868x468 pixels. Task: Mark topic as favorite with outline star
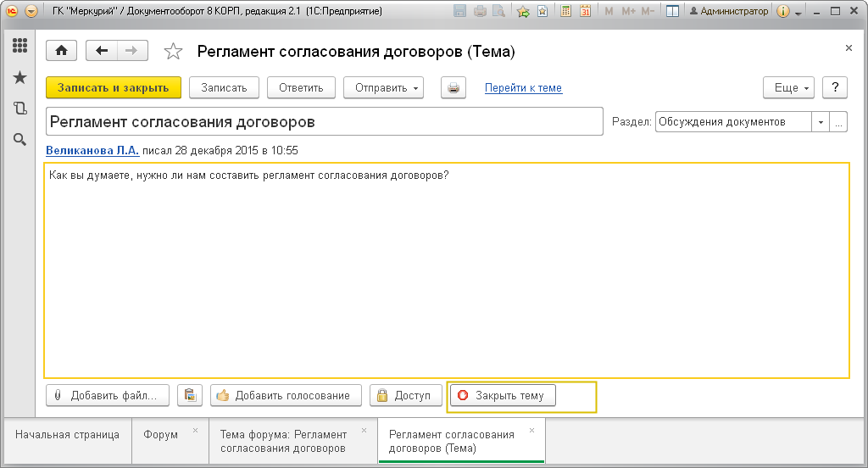point(173,52)
